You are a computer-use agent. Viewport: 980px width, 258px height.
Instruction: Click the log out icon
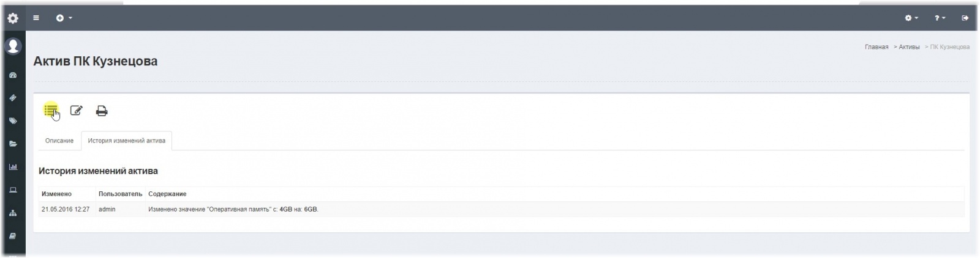pyautogui.click(x=965, y=18)
